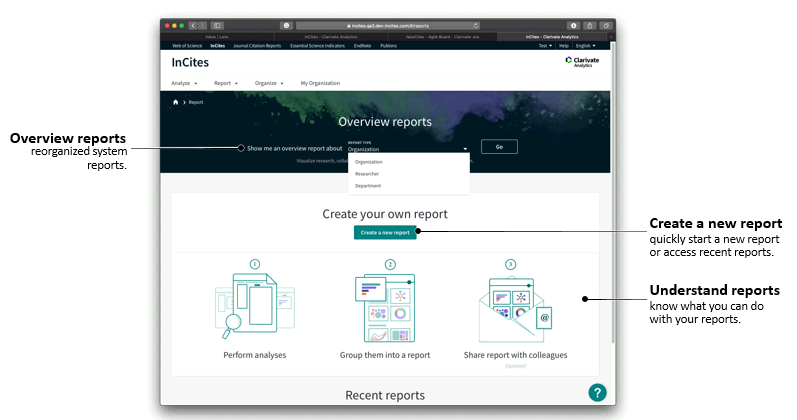
Task: Open Web of Science link
Action: 187,46
